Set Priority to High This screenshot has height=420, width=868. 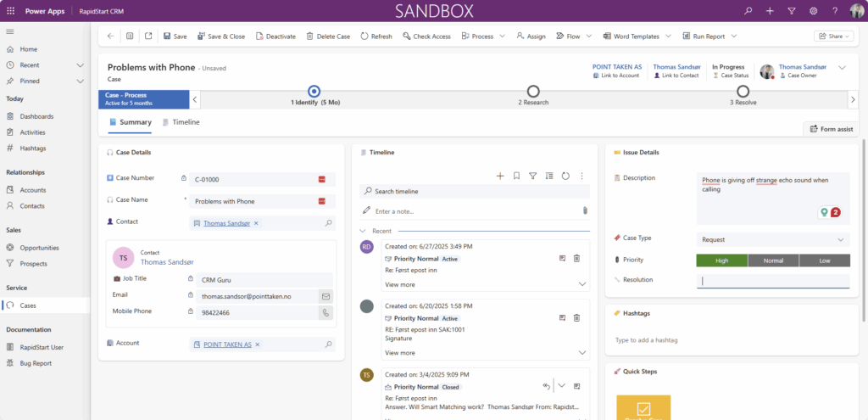click(x=722, y=260)
